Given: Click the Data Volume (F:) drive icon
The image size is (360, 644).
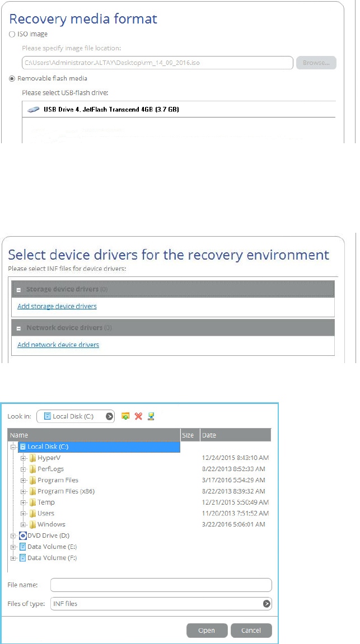Looking at the screenshot, I should coord(22,558).
